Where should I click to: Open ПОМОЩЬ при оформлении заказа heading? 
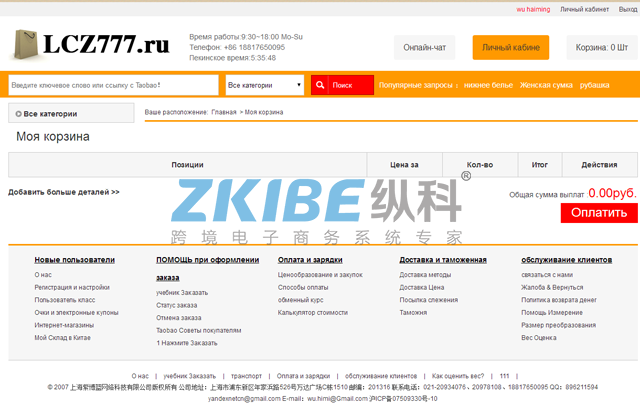tap(207, 269)
